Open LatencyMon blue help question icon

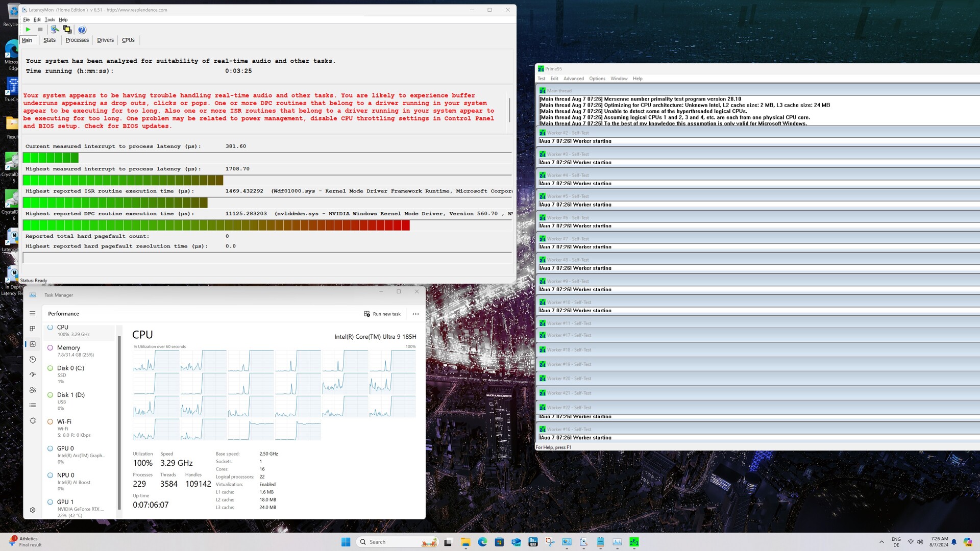(x=82, y=30)
